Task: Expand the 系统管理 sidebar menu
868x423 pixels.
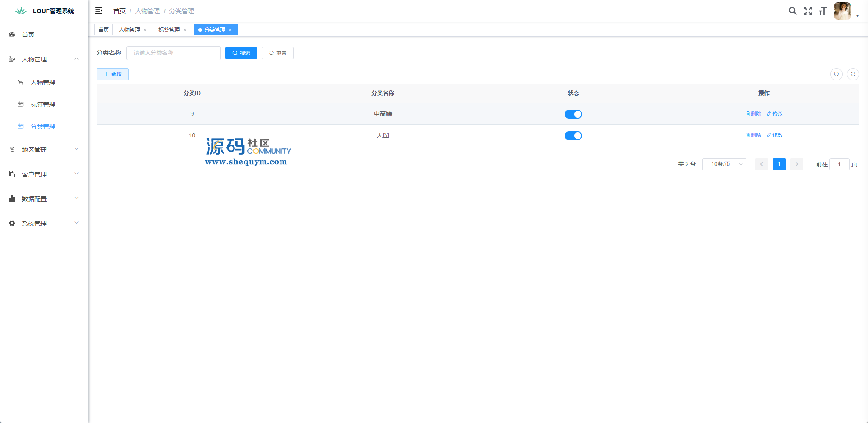Action: pyautogui.click(x=44, y=224)
